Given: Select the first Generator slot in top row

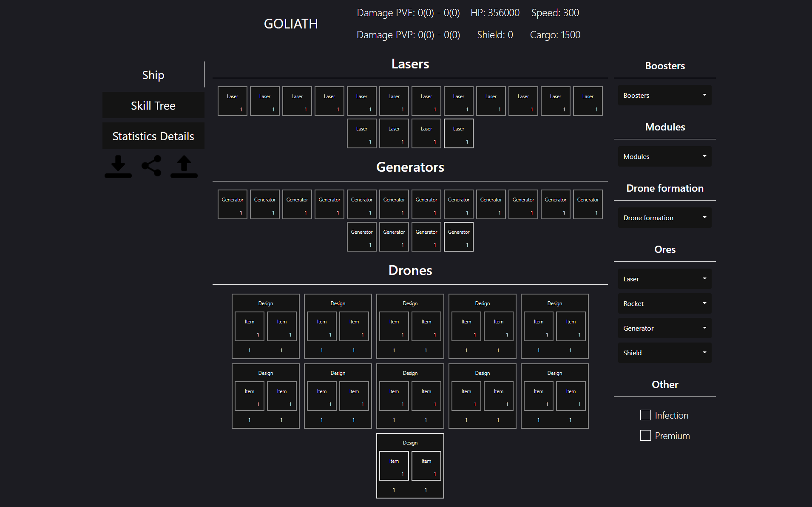Looking at the screenshot, I should click(x=232, y=204).
